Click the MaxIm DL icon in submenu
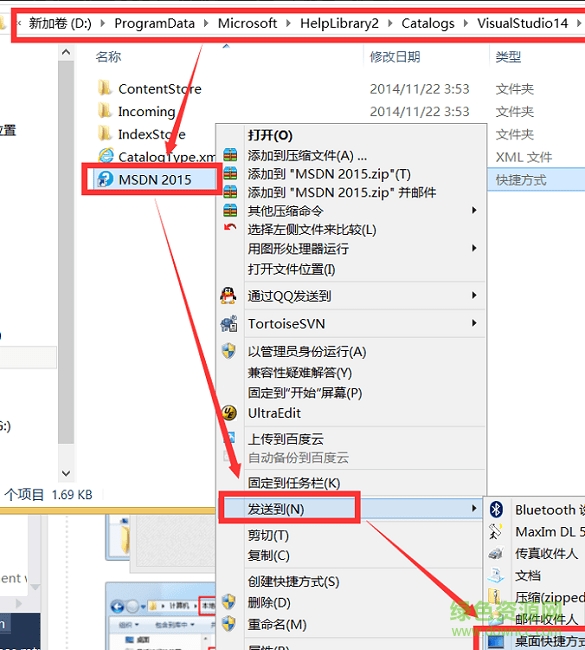This screenshot has height=650, width=585. 495,531
